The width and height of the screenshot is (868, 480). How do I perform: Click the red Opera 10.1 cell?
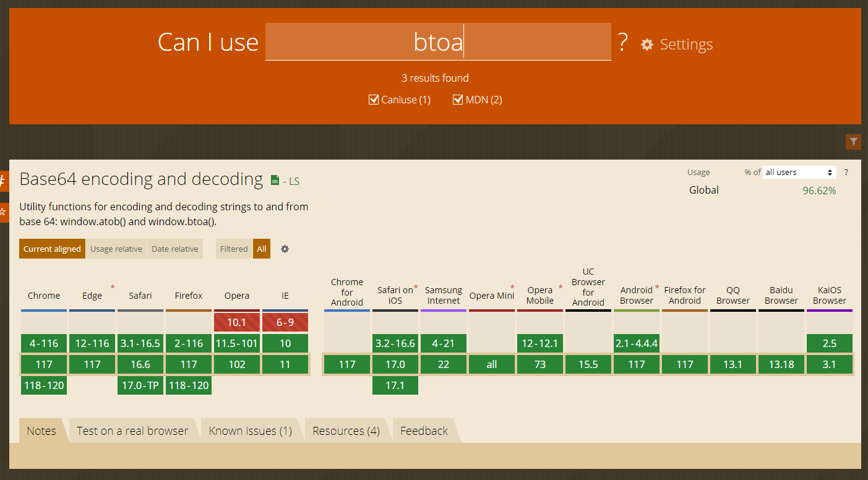[x=237, y=322]
